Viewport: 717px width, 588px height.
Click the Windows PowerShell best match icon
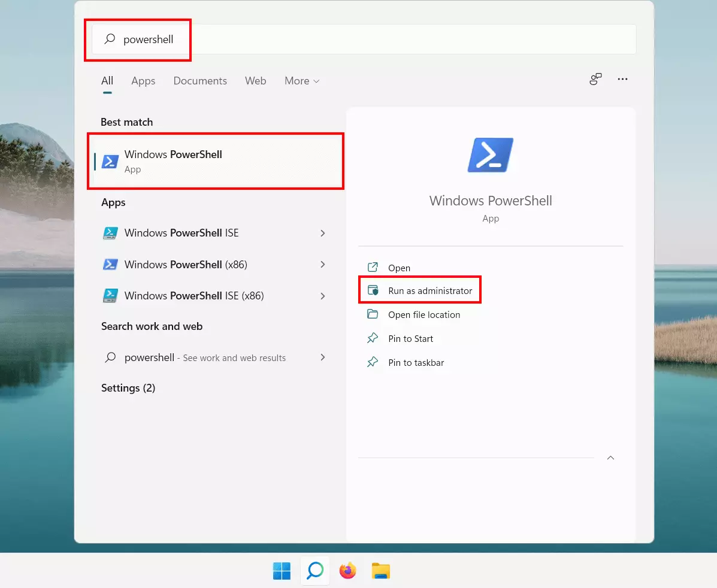[110, 162]
